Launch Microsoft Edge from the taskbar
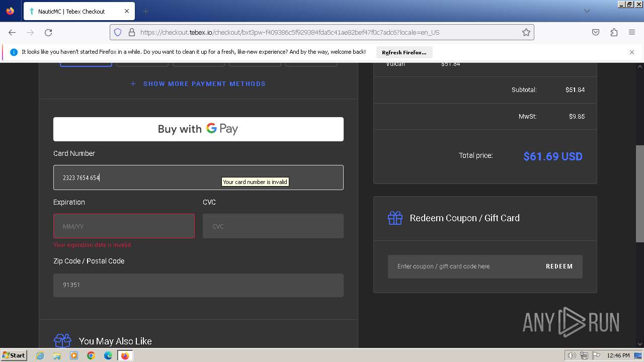This screenshot has height=362, width=644. (x=108, y=355)
